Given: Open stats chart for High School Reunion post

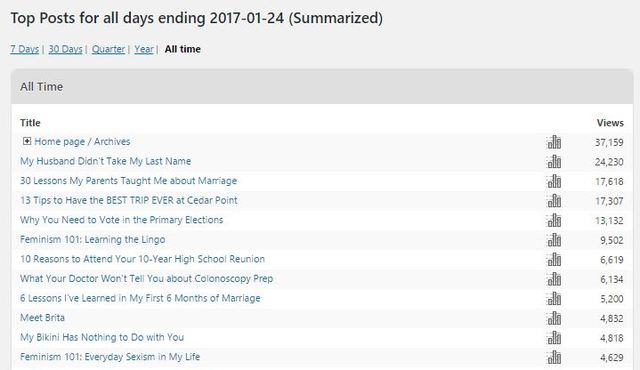Looking at the screenshot, I should coord(554,259).
